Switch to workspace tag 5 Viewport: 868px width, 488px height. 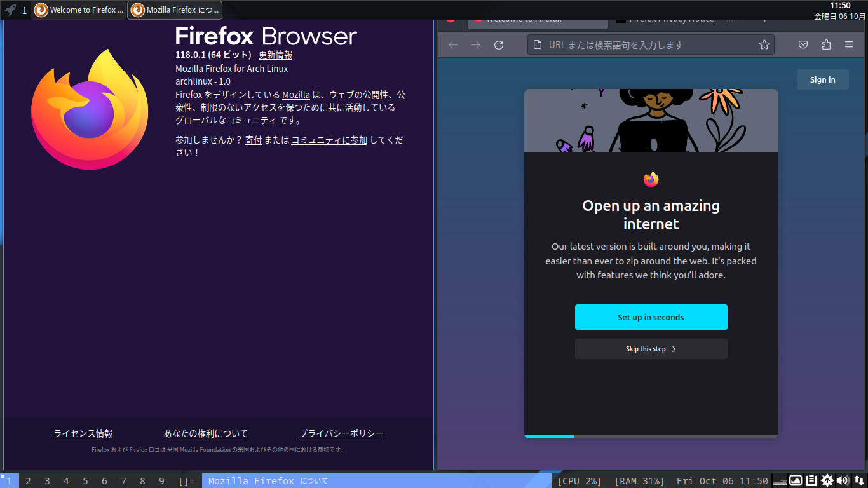click(85, 481)
